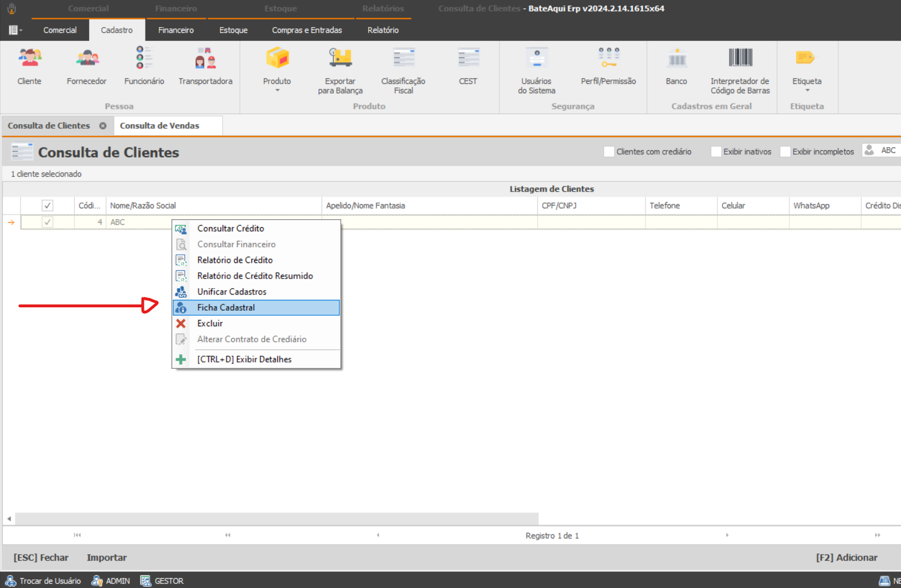This screenshot has height=588, width=901.
Task: Click the ABC user icon at header
Action: tap(869, 150)
